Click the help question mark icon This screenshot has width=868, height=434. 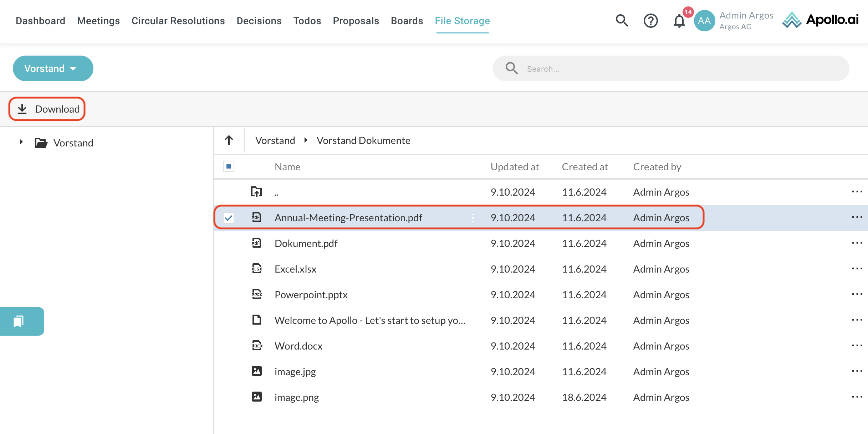click(x=650, y=21)
